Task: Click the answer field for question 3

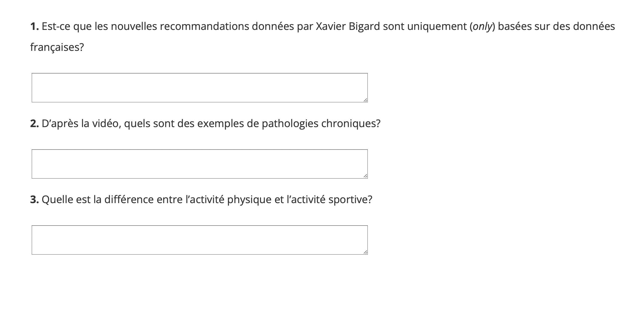Action: click(199, 240)
